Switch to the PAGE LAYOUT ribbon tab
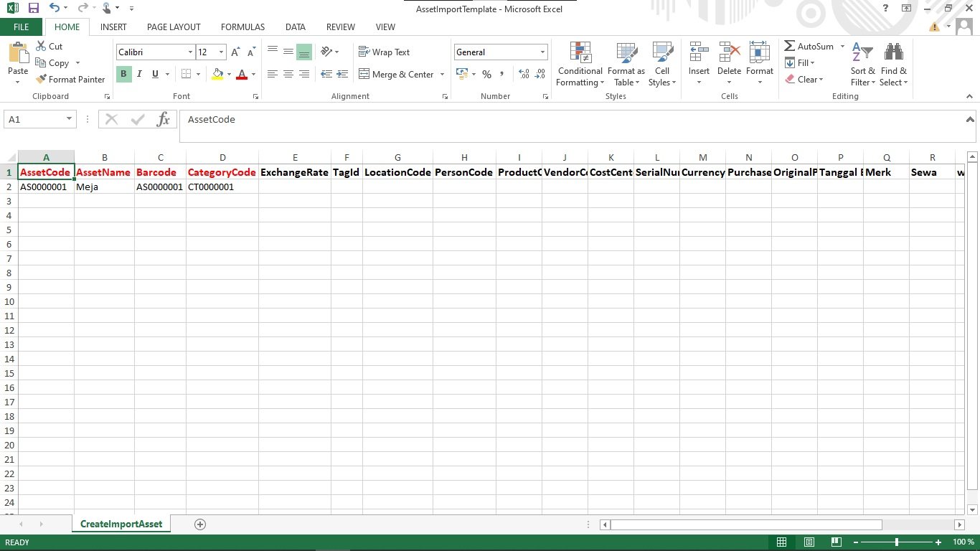The image size is (980, 551). coord(174,27)
